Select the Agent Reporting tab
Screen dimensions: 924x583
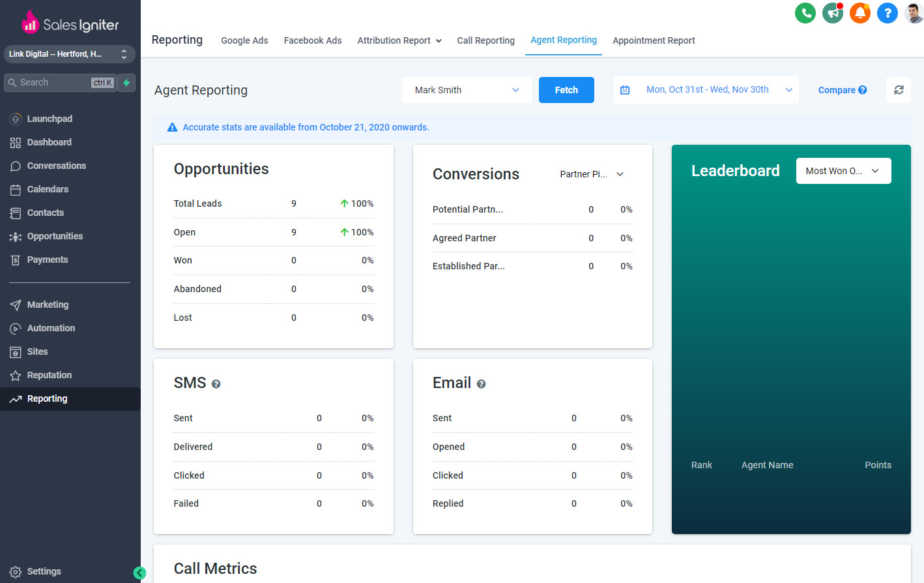point(564,40)
